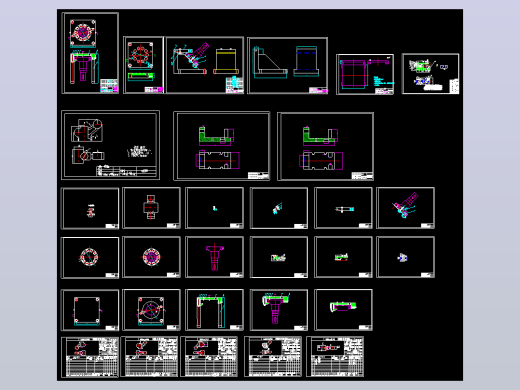
Task: Select the tall assembly sheet with flange and stand
Action: pyautogui.click(x=90, y=53)
